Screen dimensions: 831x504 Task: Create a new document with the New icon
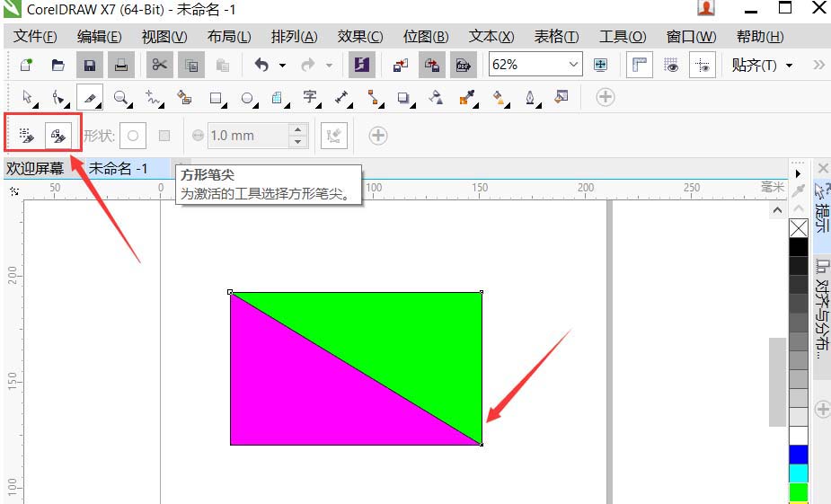coord(26,66)
